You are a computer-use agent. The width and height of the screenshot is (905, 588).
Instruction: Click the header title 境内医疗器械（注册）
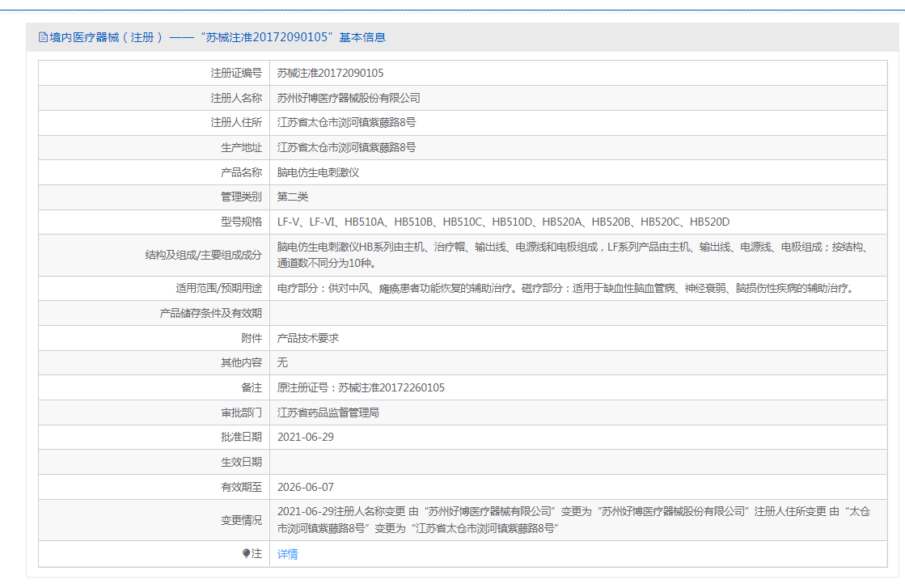coord(107,37)
